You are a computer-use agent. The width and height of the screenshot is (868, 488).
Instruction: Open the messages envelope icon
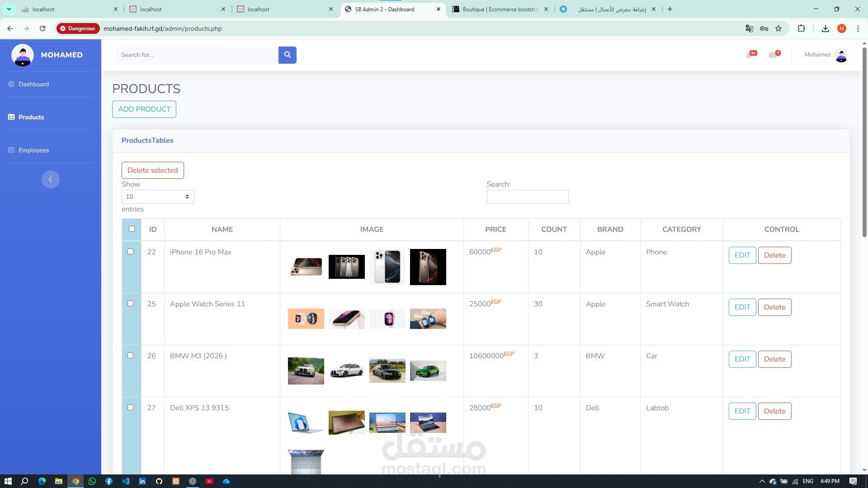pyautogui.click(x=774, y=54)
